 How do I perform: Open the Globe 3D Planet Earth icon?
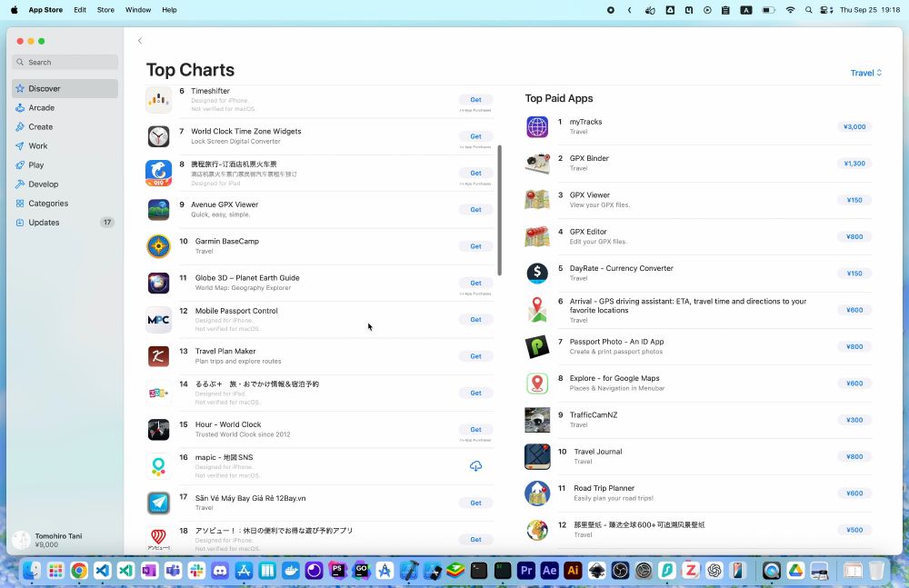(x=158, y=283)
